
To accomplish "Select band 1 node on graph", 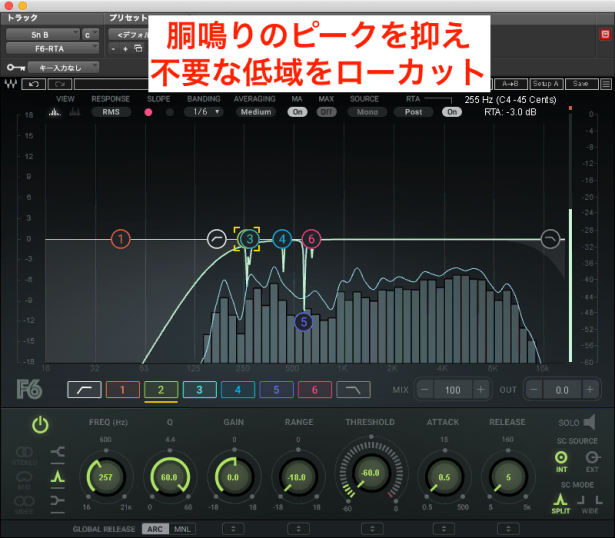I will (120, 239).
